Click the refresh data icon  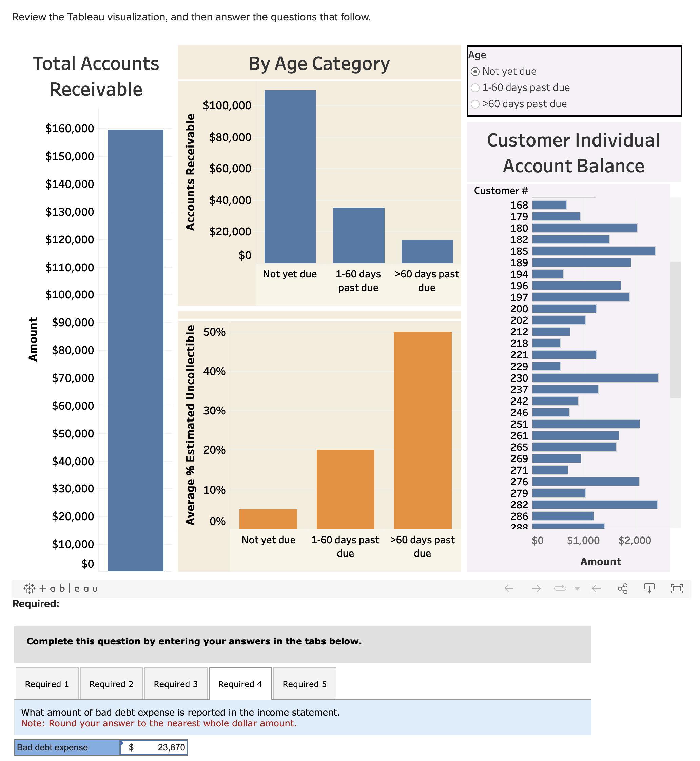click(x=561, y=588)
